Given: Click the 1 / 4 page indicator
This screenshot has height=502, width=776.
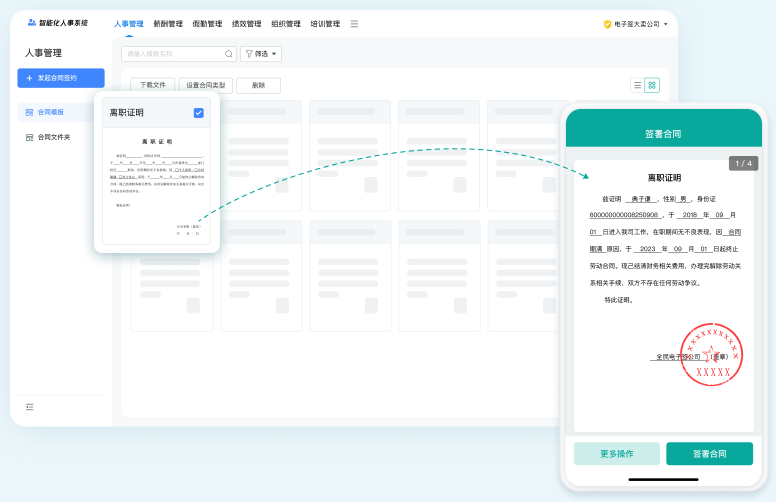Looking at the screenshot, I should 743,163.
